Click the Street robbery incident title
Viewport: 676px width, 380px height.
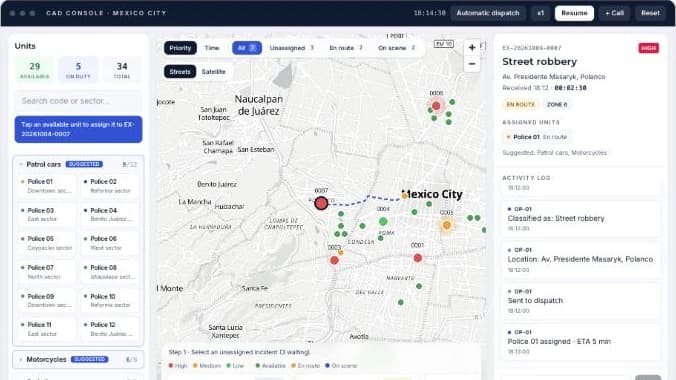tap(539, 62)
